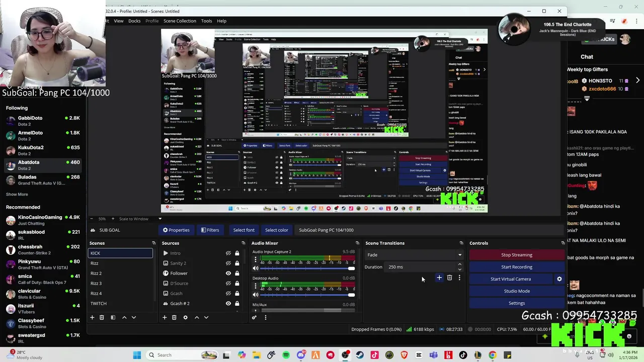Screen dimensions: 644x362
Task: Open Properties for SUB GOAL source
Action: pyautogui.click(x=176, y=230)
